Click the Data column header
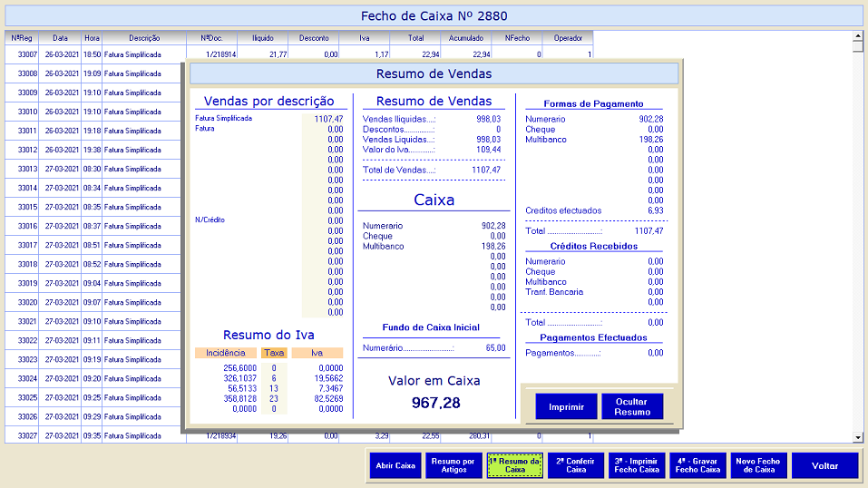 coord(60,38)
